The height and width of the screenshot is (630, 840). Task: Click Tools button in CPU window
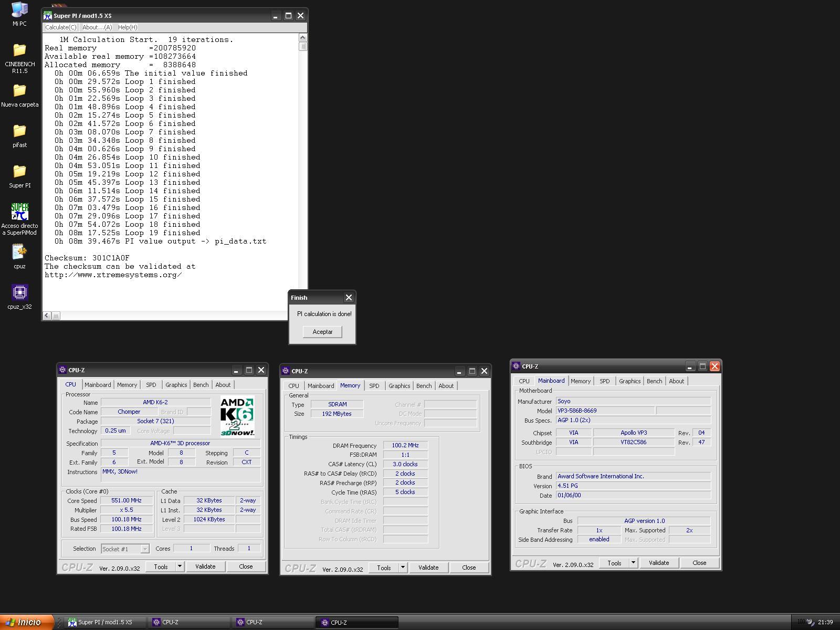click(161, 566)
